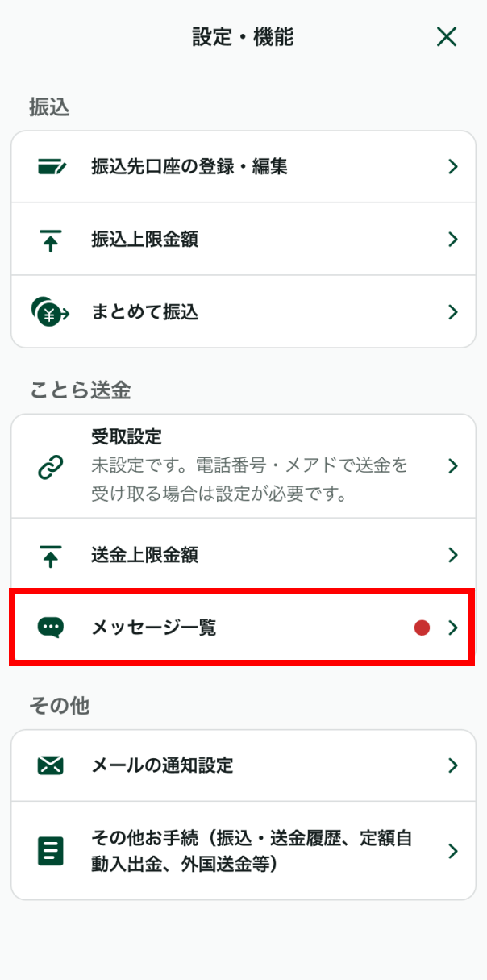This screenshot has width=487, height=980.
Task: Tap the 振込先口座の登録・編集 card-pencil icon
Action: 52,167
